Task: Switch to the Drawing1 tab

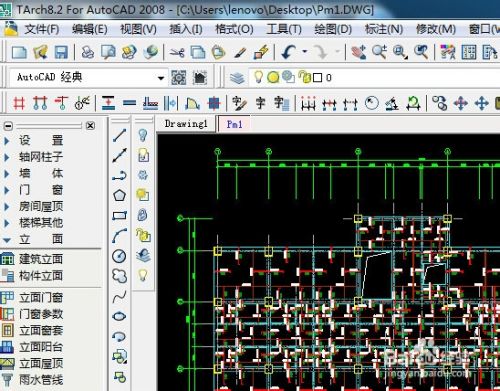Action: (x=186, y=124)
